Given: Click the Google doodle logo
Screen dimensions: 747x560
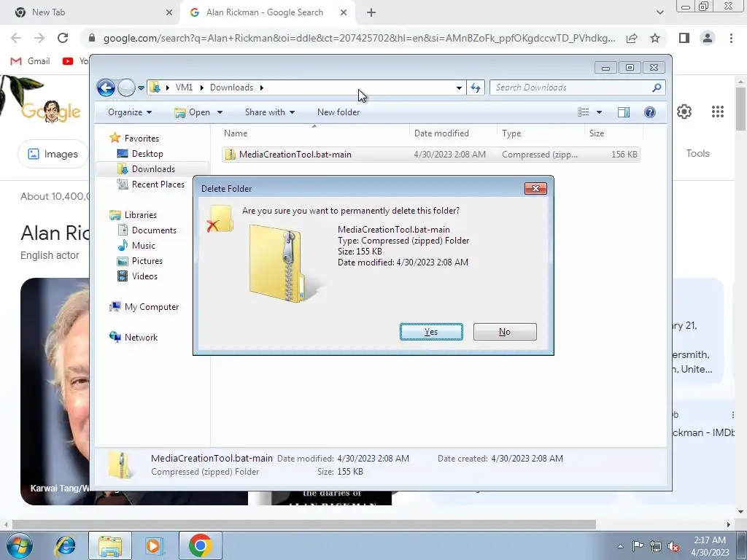Looking at the screenshot, I should 50,112.
